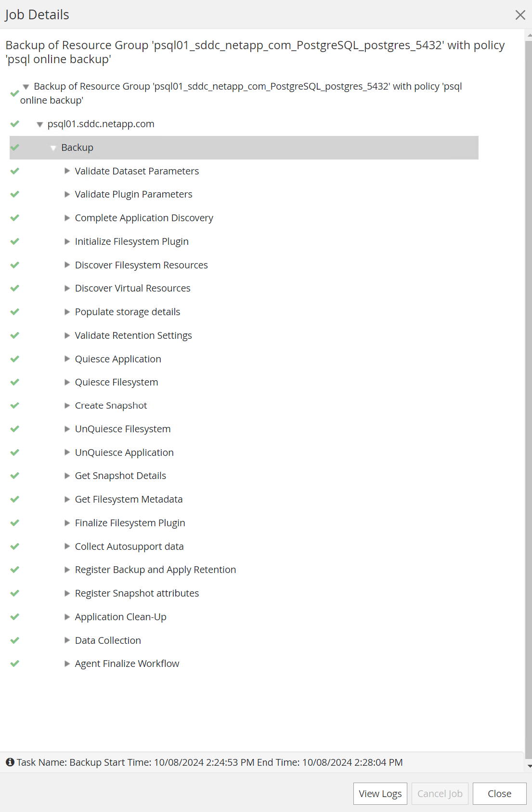Image resolution: width=532 pixels, height=812 pixels.
Task: Close the Job Details dialog with X
Action: pyautogui.click(x=520, y=15)
